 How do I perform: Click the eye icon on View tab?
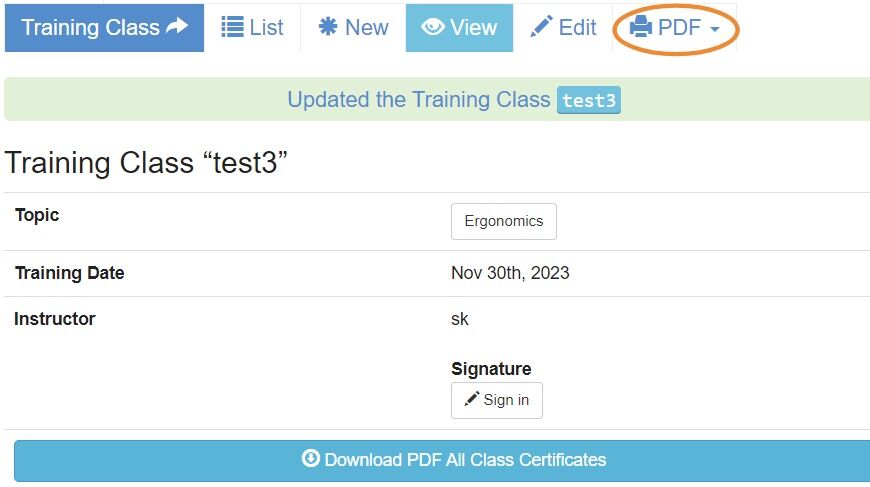(433, 27)
